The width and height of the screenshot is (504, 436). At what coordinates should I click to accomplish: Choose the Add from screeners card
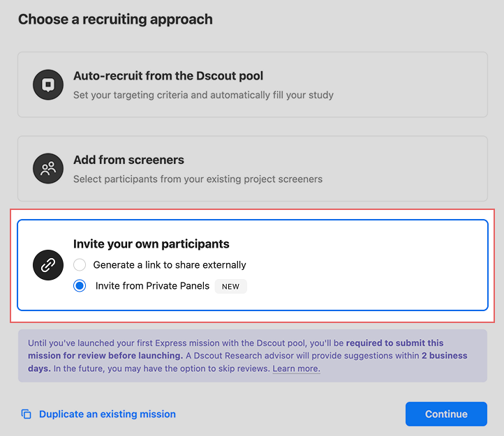253,169
